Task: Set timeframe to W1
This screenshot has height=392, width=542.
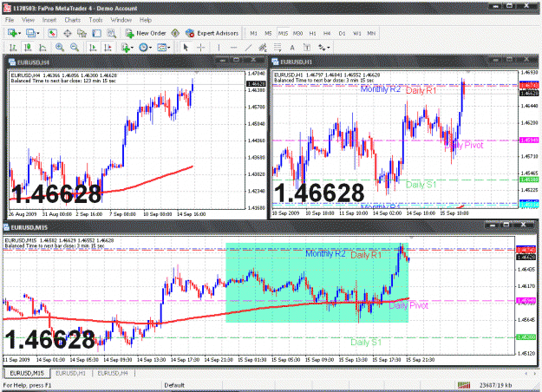Action: (x=356, y=33)
